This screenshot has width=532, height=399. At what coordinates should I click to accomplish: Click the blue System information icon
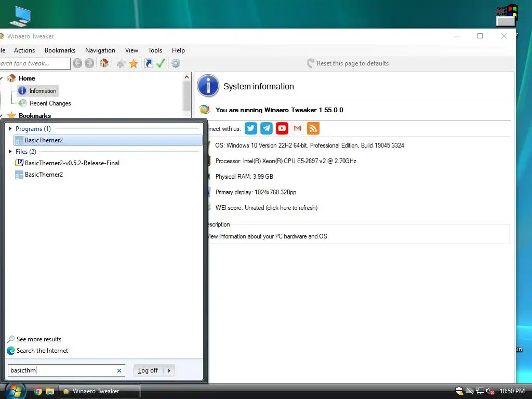(x=208, y=86)
